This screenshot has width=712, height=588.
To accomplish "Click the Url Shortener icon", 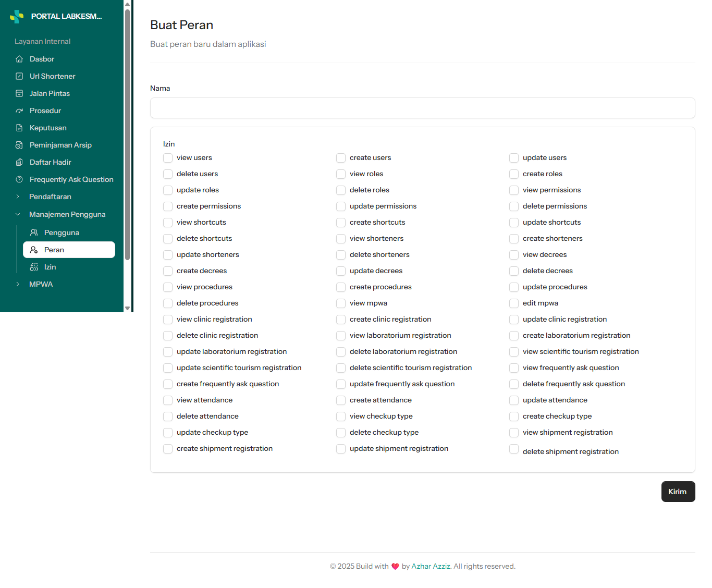I will (19, 77).
